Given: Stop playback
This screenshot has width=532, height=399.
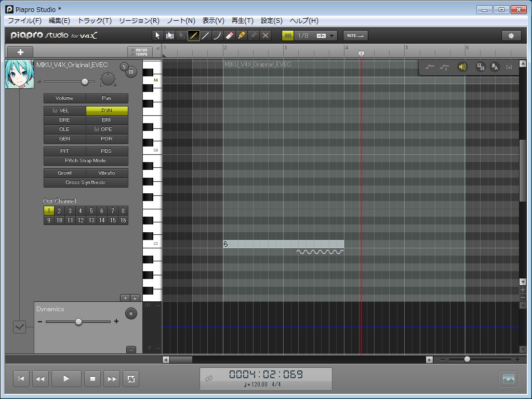Looking at the screenshot, I should [x=92, y=379].
